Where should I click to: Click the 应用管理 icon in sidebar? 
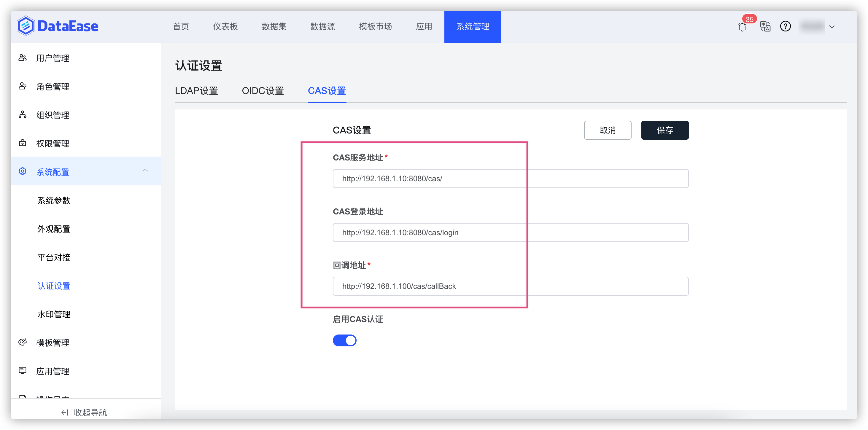pyautogui.click(x=22, y=371)
